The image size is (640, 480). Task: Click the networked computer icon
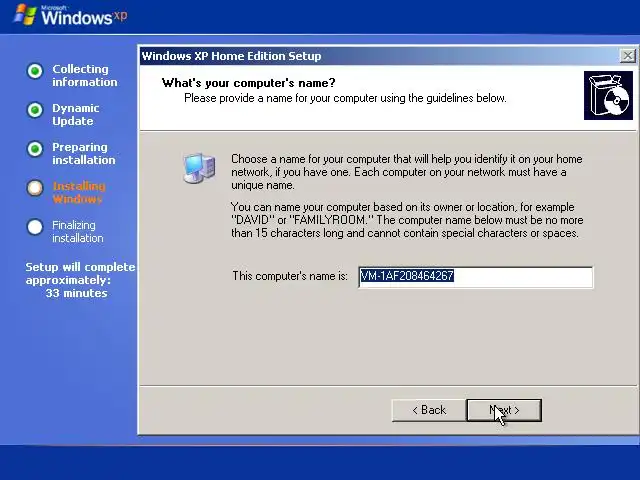click(x=199, y=168)
